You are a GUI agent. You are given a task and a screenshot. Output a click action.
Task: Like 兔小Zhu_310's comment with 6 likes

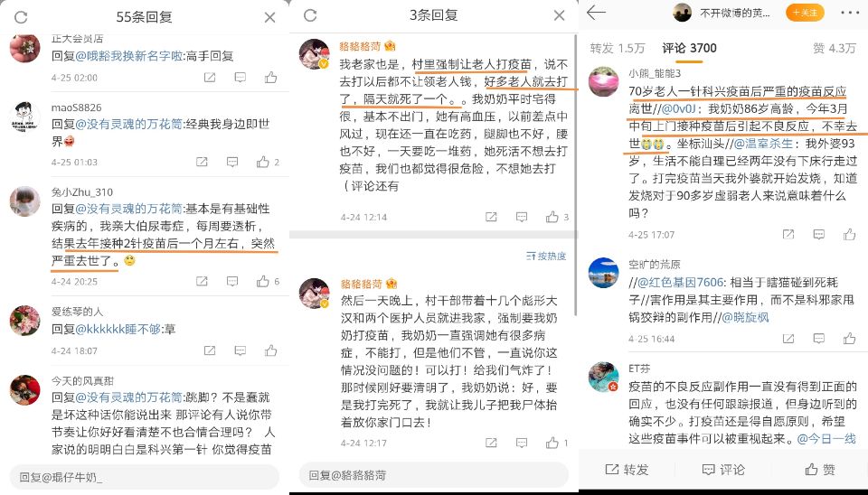263,282
